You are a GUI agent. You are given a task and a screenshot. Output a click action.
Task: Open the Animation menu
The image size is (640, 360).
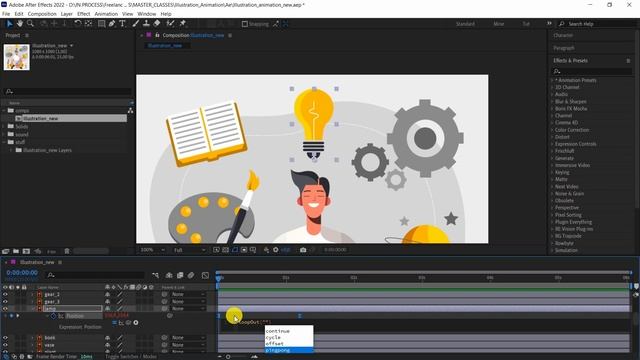pos(106,14)
